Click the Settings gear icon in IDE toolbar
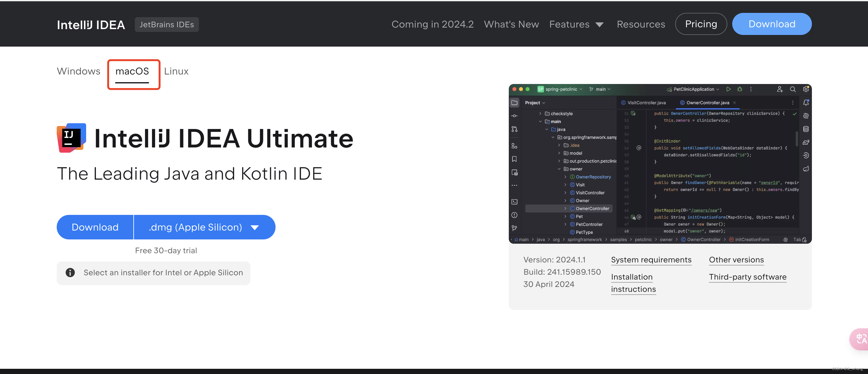868x374 pixels. click(806, 89)
